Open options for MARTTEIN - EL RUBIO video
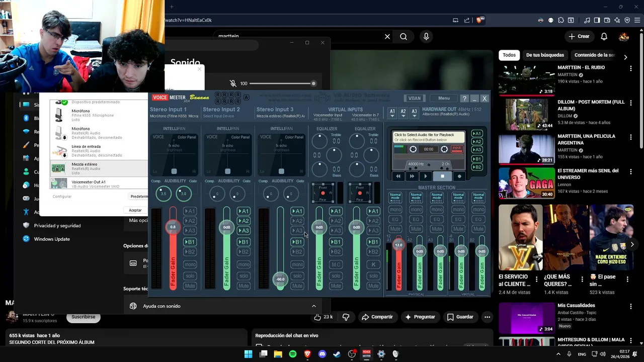Viewport: 644px width, 362px height. click(x=630, y=68)
